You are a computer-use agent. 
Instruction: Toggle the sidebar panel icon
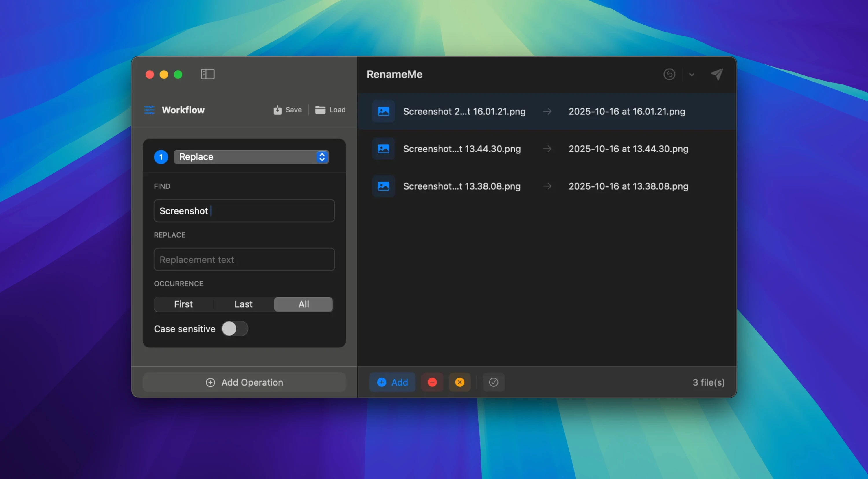tap(207, 74)
